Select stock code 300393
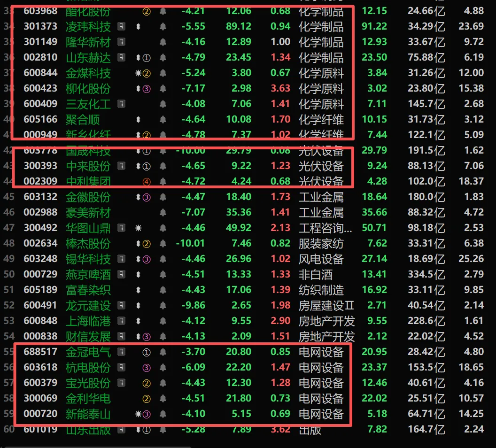This screenshot has height=448, width=496. (x=40, y=166)
